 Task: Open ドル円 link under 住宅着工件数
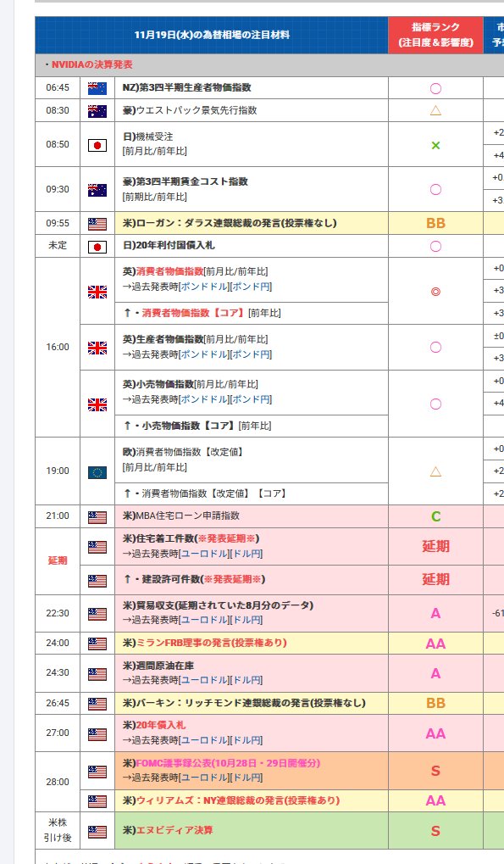click(246, 554)
